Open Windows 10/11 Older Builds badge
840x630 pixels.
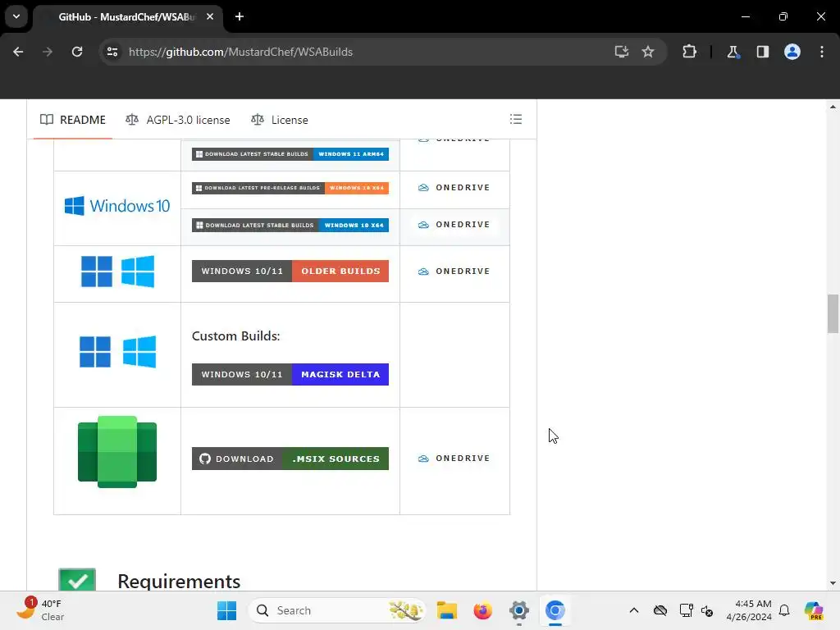coord(290,271)
